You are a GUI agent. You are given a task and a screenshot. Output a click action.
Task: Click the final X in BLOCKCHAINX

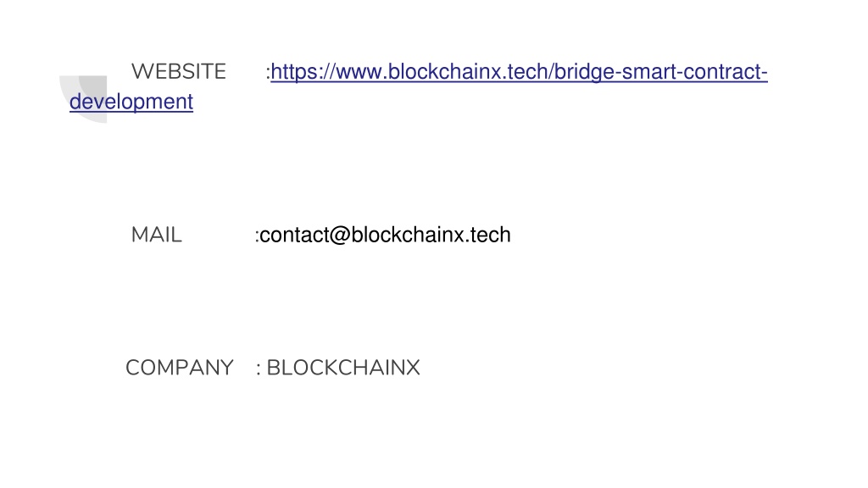point(413,368)
